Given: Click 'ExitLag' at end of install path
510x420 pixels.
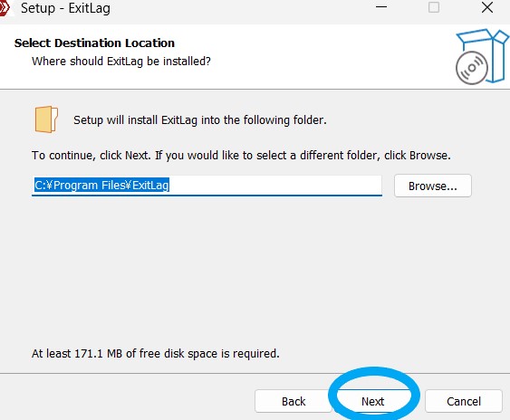Looking at the screenshot, I should pyautogui.click(x=150, y=186).
